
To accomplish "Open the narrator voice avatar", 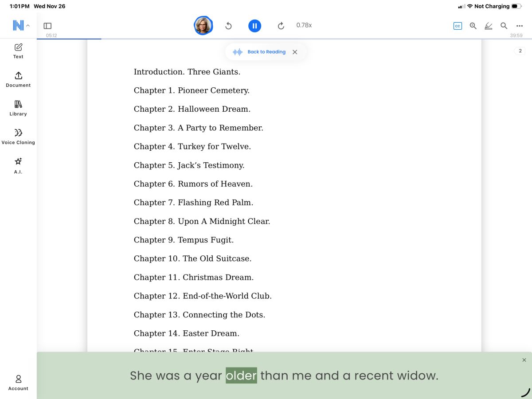I will coord(203,26).
